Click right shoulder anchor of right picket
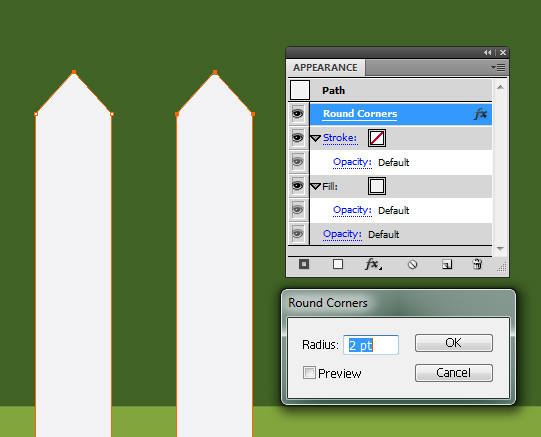 [x=253, y=114]
